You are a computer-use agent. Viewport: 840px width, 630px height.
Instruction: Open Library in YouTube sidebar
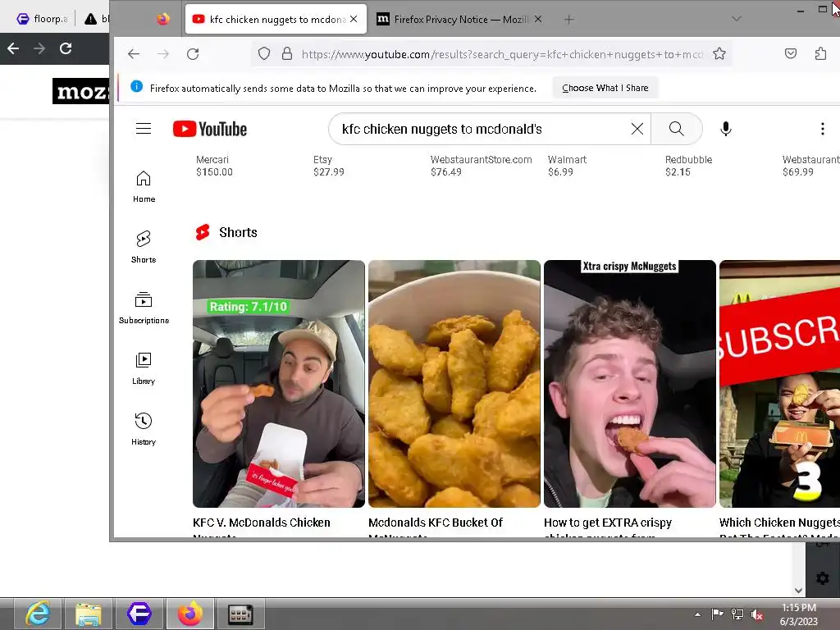point(144,368)
